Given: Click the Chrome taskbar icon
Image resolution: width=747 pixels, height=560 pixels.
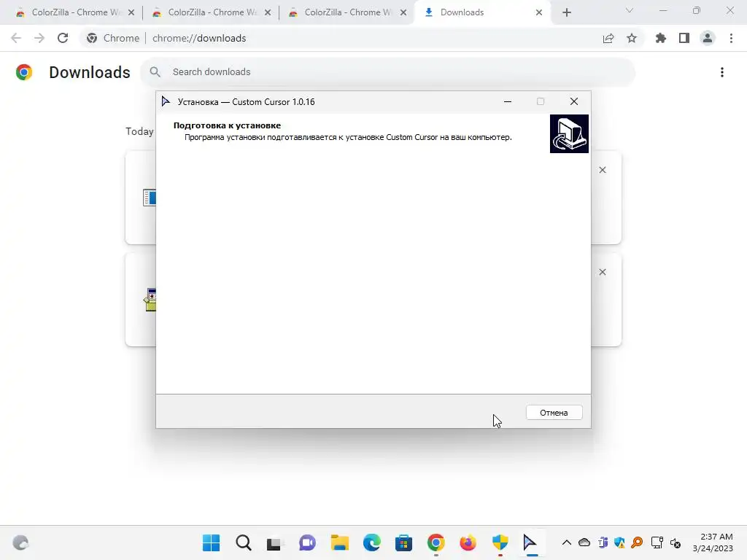Looking at the screenshot, I should [x=436, y=542].
